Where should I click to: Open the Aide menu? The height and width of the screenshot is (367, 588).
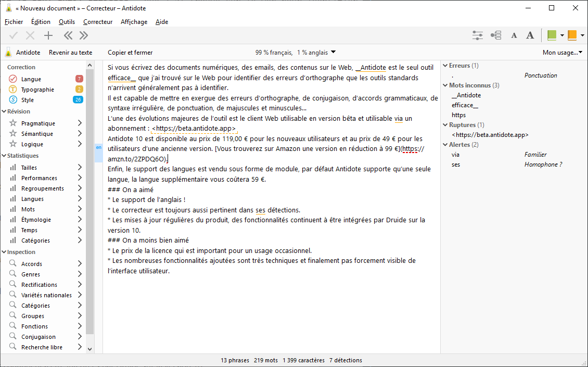coord(162,22)
